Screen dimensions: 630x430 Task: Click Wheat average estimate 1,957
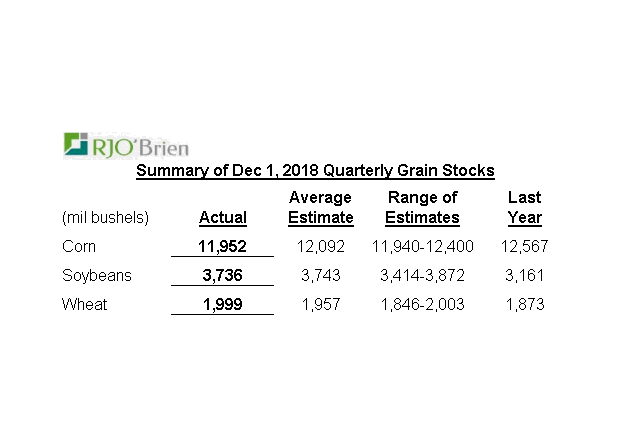[321, 304]
